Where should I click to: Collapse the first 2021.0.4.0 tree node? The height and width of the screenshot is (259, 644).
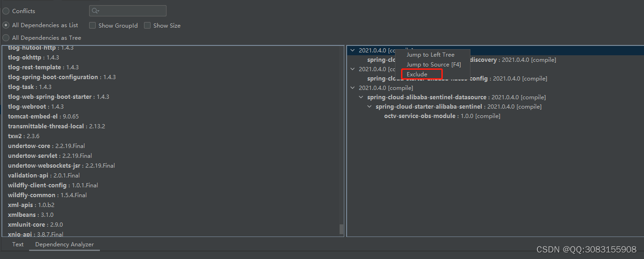coord(353,50)
